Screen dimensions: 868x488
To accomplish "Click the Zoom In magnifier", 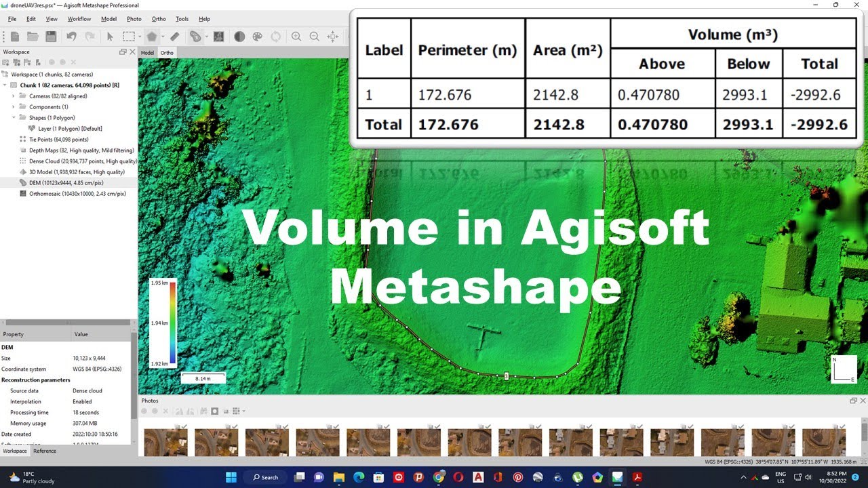I will coord(296,37).
